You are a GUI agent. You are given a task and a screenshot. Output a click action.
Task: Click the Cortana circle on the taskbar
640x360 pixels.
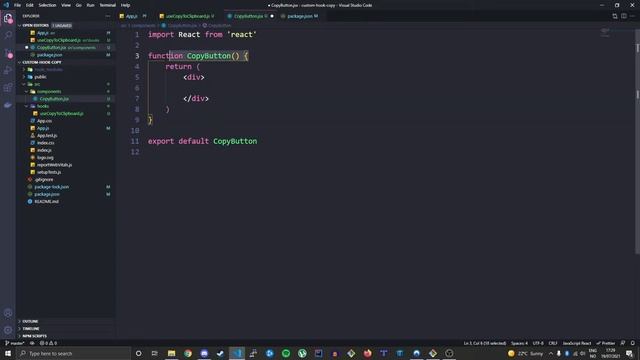click(138, 353)
